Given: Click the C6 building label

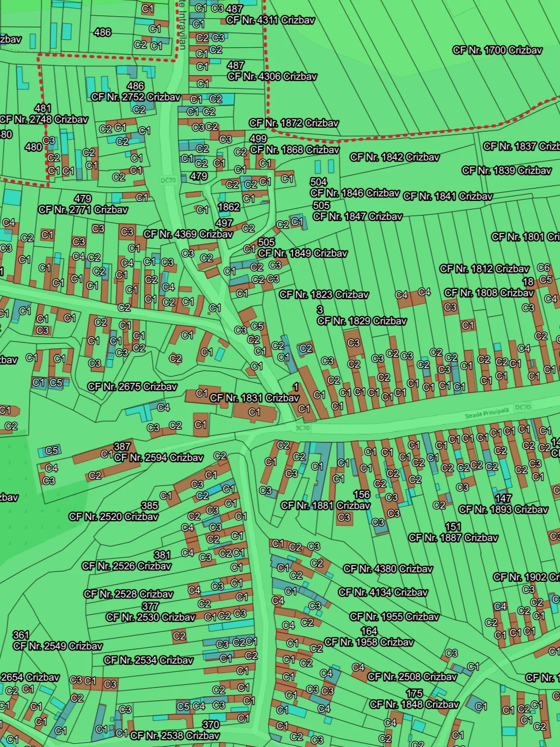Looking at the screenshot, I should (543, 268).
